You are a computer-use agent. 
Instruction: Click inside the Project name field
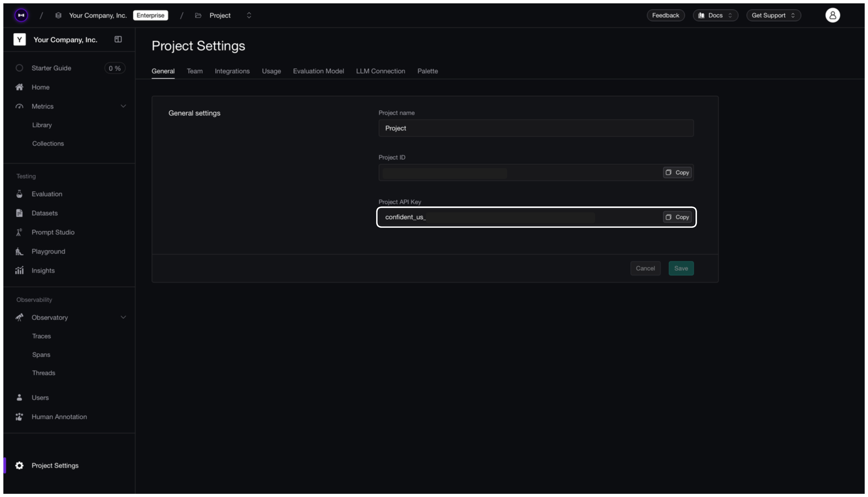(536, 128)
